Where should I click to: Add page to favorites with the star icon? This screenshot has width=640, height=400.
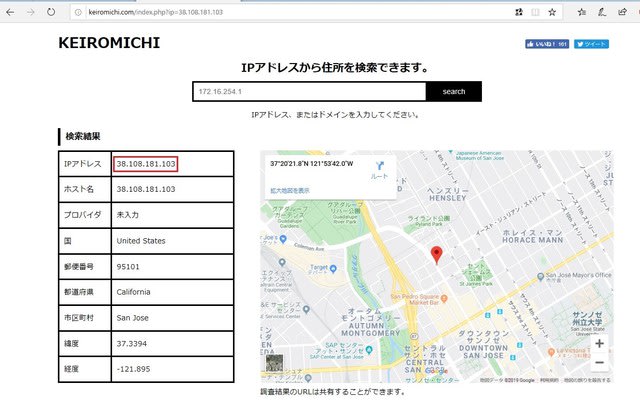tap(552, 12)
